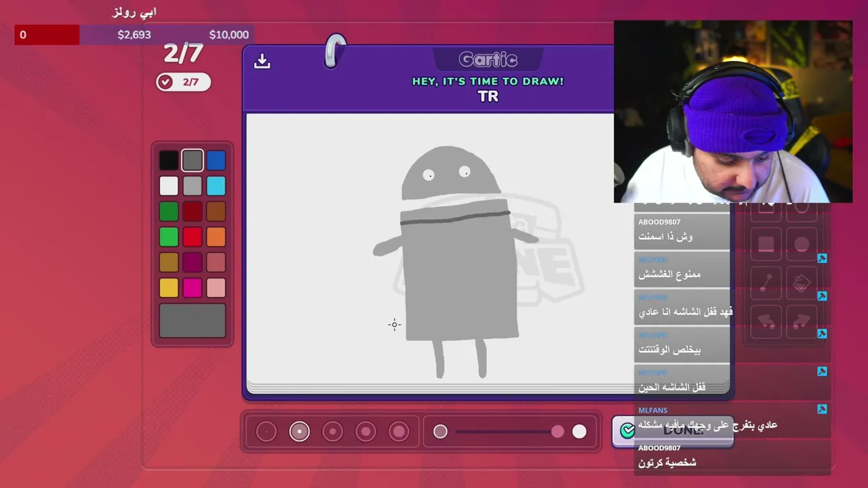This screenshot has height=488, width=868.
Task: Pick the fourth brush size
Action: pyautogui.click(x=366, y=431)
